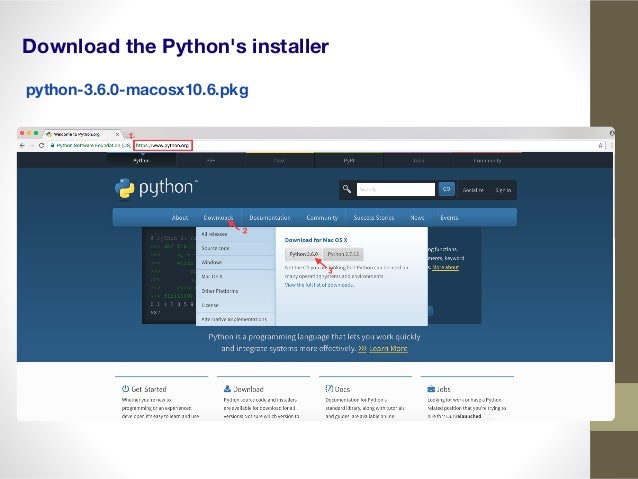
Task: Select License in Downloads dropdown
Action: point(236,305)
